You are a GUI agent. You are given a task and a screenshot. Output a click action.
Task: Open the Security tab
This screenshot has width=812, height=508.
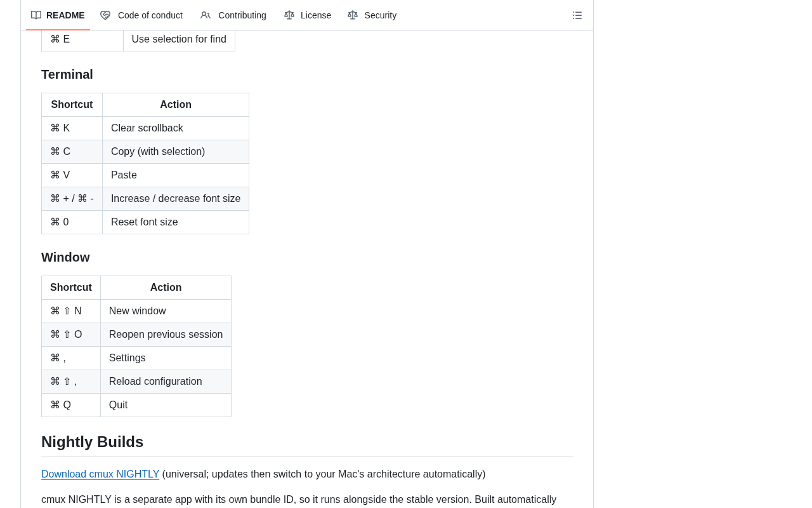[x=372, y=15]
